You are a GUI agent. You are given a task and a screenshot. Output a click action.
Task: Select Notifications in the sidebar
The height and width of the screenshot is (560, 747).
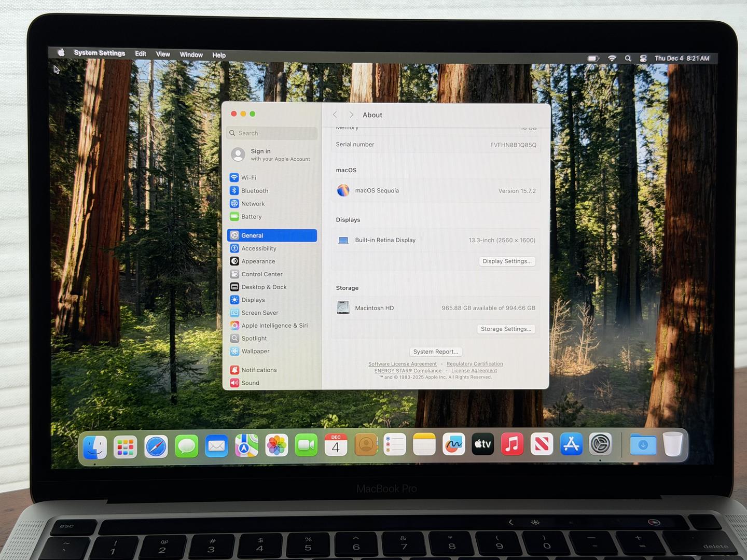[x=272, y=370]
